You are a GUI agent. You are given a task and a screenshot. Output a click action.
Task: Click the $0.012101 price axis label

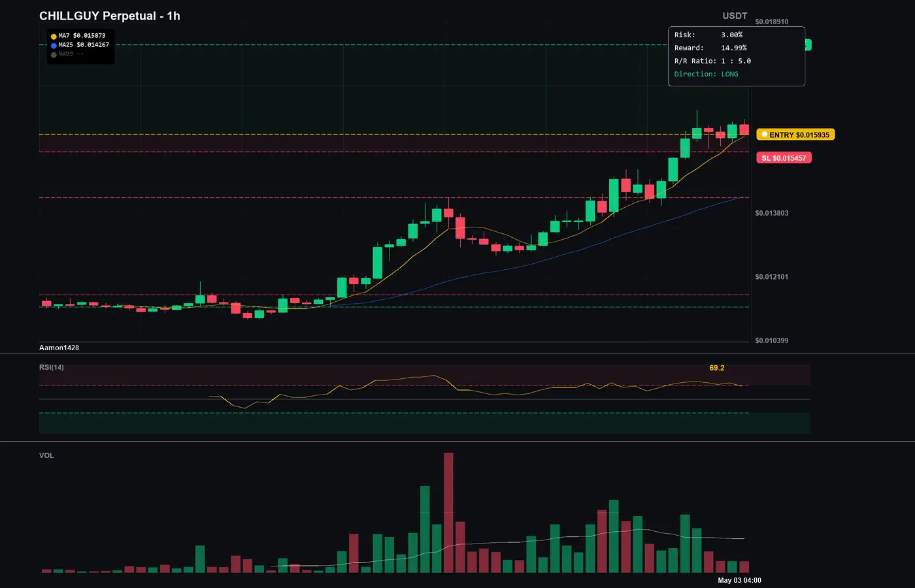pyautogui.click(x=772, y=277)
